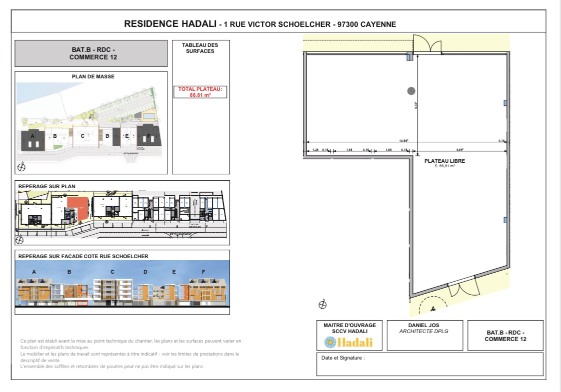Select the double door at top of floor plan
This screenshot has height=392, width=561.
[427, 44]
